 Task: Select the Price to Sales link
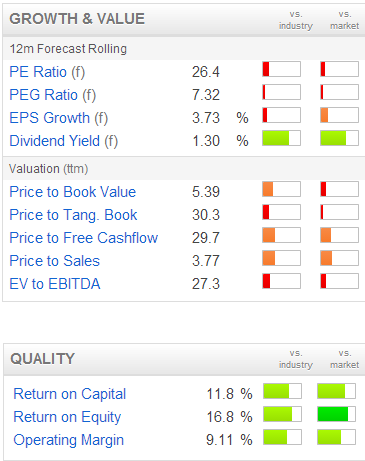pyautogui.click(x=55, y=261)
